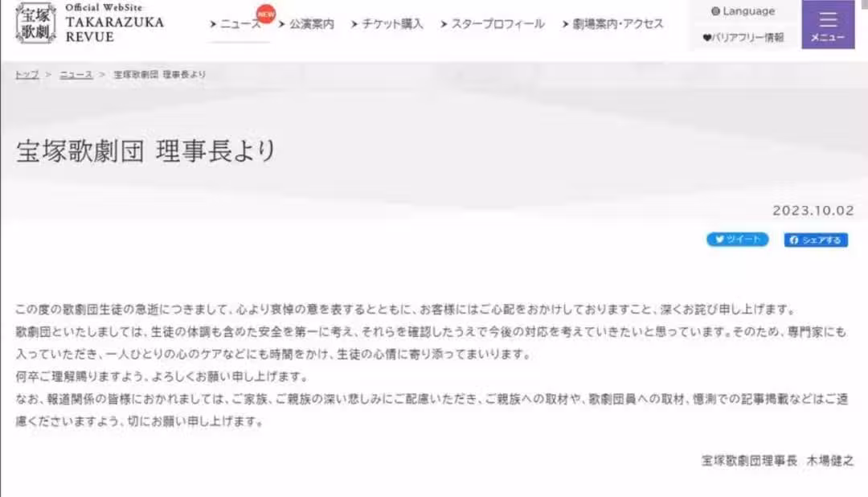The width and height of the screenshot is (868, 497).
Task: Share the article via ツイート button
Action: pyautogui.click(x=737, y=240)
